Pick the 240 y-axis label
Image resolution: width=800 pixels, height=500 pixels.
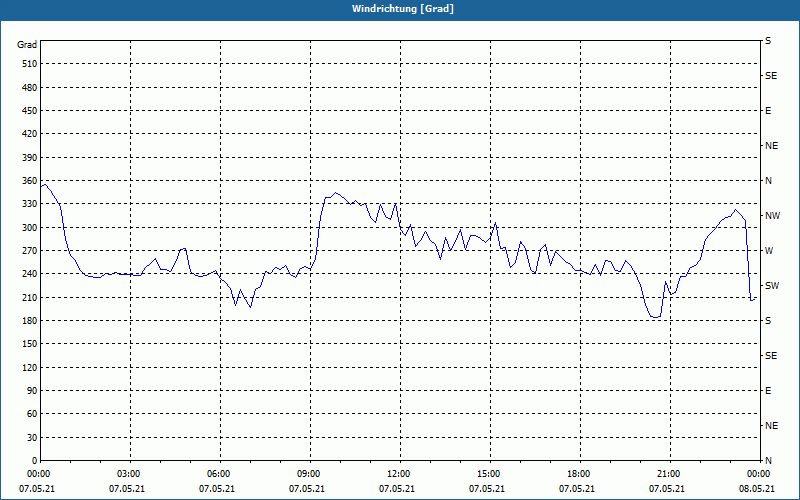[x=30, y=274]
